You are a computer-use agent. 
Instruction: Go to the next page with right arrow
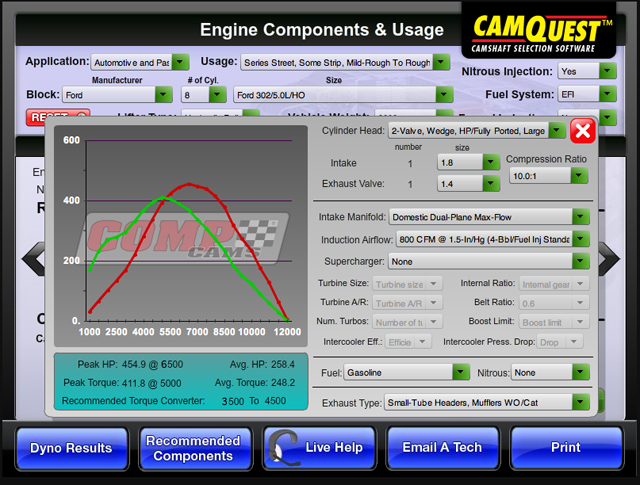(x=609, y=259)
